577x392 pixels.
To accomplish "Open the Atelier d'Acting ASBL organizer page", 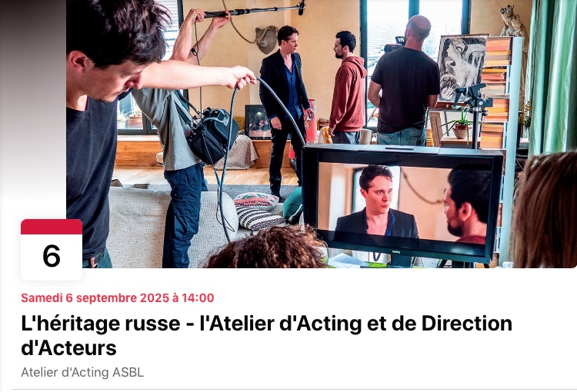I will click(82, 372).
